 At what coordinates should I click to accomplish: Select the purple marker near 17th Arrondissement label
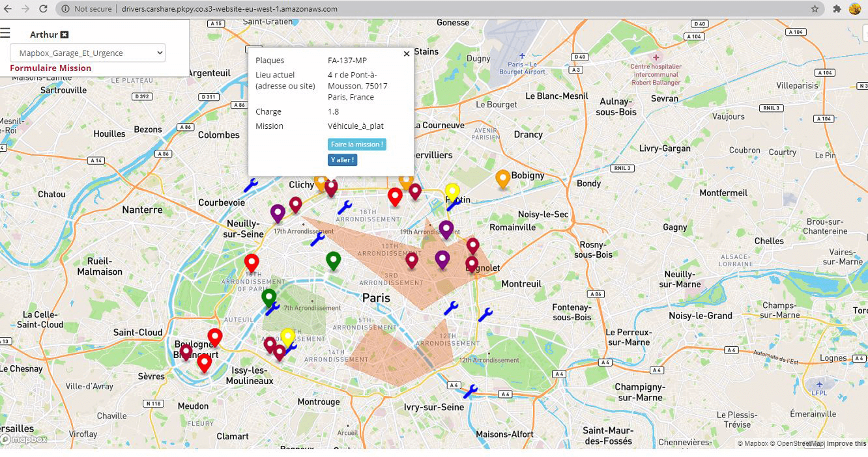pyautogui.click(x=278, y=214)
